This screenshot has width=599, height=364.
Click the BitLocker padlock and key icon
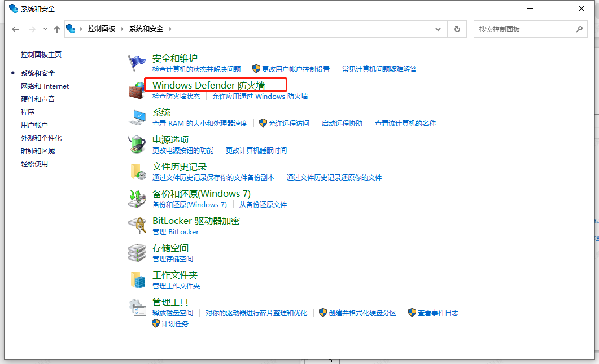tap(137, 226)
